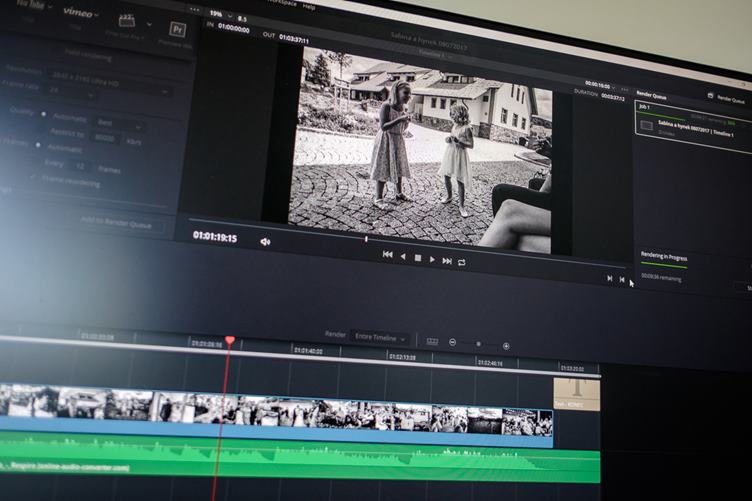Stop viewer playback
752x501 pixels.
(x=418, y=258)
